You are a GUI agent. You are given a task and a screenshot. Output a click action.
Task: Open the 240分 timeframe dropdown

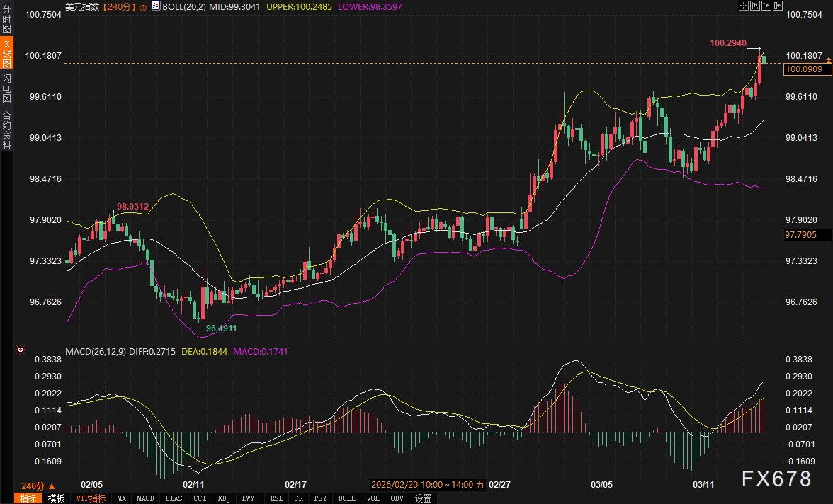33,486
